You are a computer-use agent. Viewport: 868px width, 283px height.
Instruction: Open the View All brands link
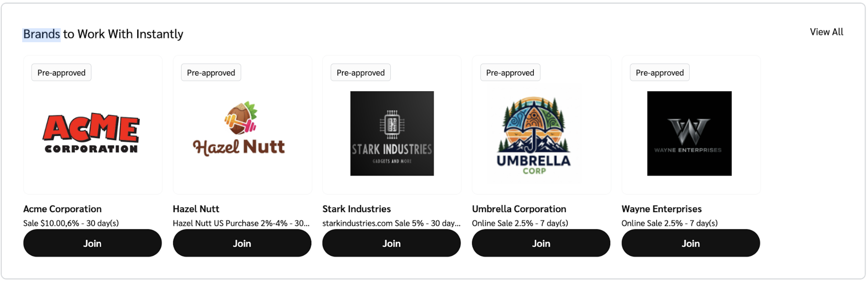826,32
